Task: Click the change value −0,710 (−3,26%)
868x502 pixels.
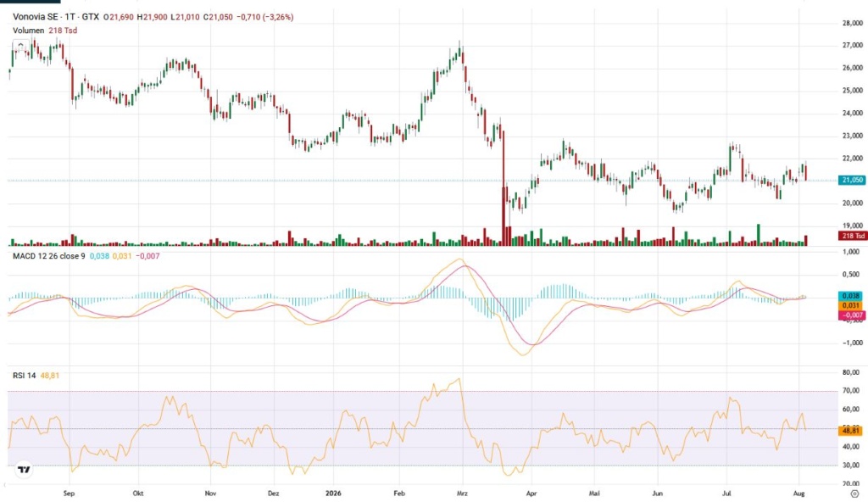Action: point(265,17)
